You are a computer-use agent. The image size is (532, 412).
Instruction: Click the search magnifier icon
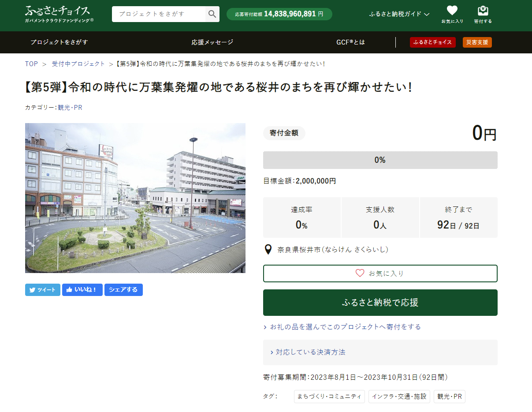coord(212,14)
